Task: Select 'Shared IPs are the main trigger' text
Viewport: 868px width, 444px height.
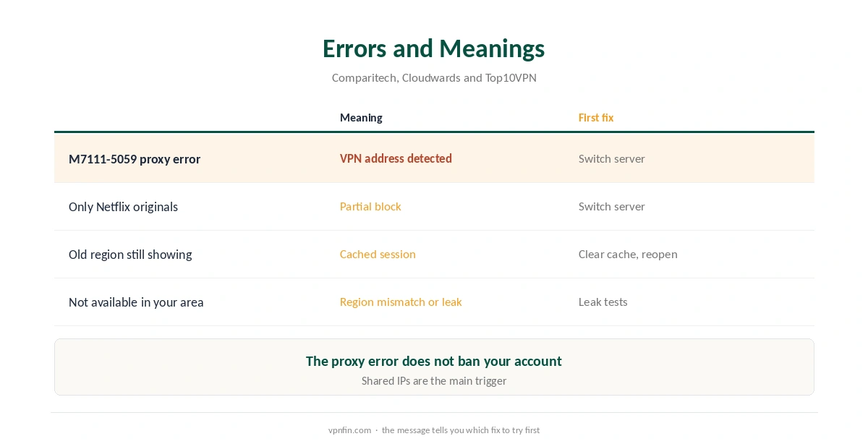Action: tap(434, 380)
